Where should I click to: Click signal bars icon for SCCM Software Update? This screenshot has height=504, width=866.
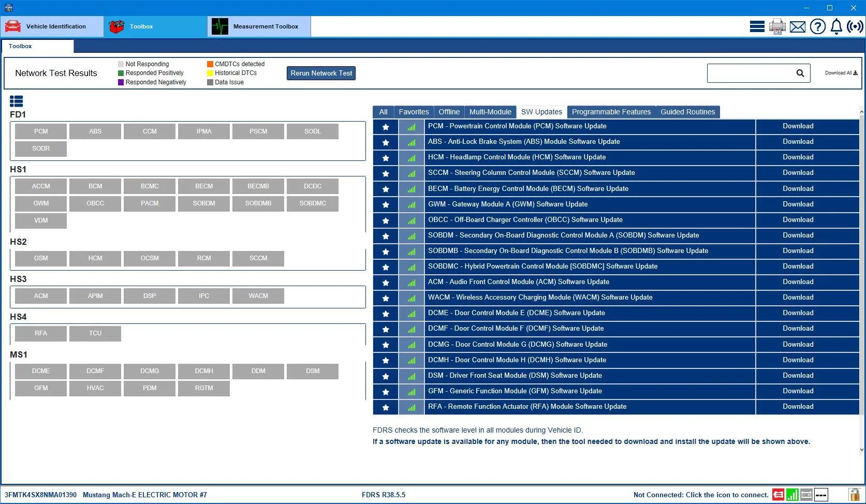[412, 173]
